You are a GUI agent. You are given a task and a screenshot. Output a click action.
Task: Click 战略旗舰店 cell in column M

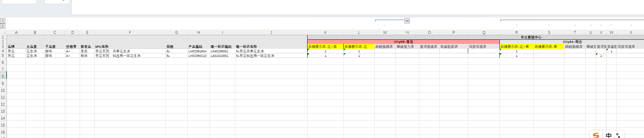pos(385,46)
